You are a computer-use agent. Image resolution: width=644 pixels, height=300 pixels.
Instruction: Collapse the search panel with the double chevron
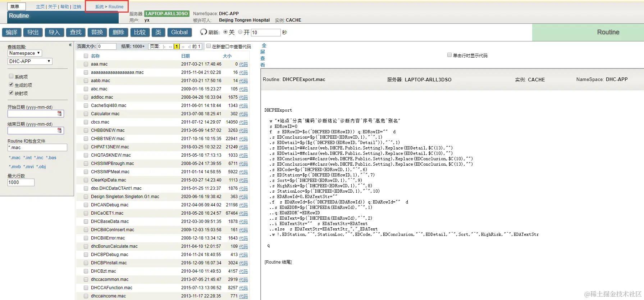(x=70, y=45)
